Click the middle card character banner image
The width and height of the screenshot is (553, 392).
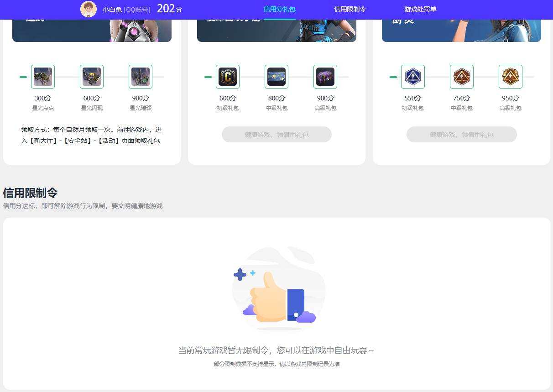[x=276, y=31]
